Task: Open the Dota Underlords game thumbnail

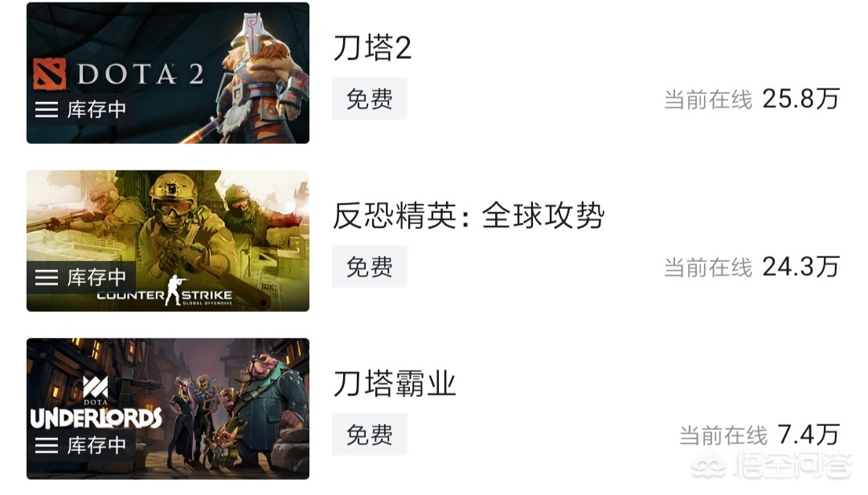Action: [168, 409]
